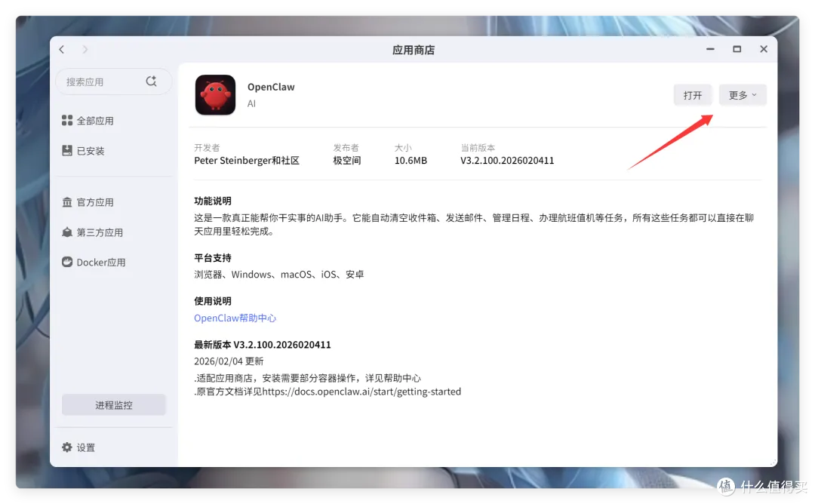
Task: Click the current version V3.2.100.2026020411 value
Action: pyautogui.click(x=507, y=161)
